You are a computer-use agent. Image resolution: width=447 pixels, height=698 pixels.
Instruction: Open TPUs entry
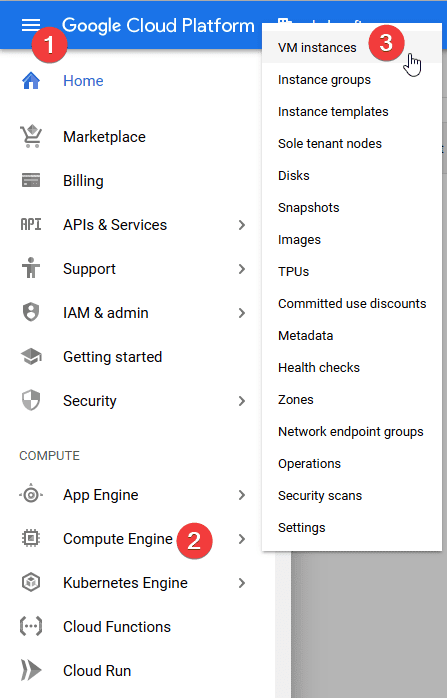(352, 272)
